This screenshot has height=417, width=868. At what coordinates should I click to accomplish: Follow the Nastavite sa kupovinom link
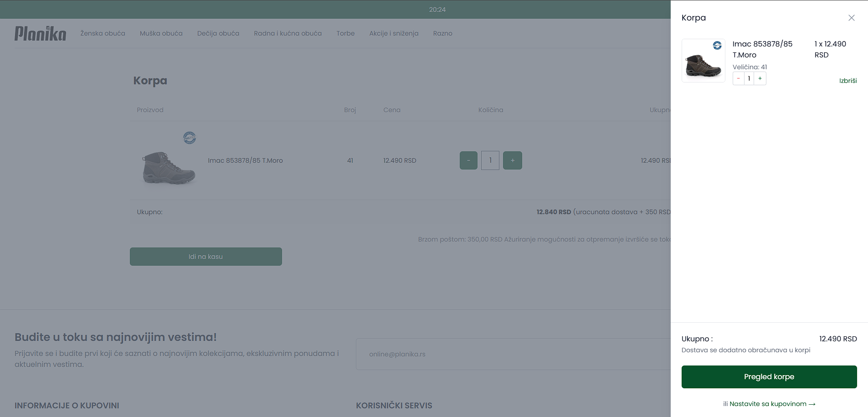[772, 404]
